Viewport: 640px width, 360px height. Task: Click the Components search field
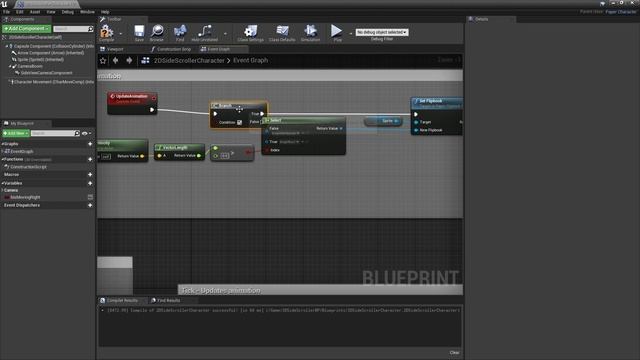click(70, 29)
